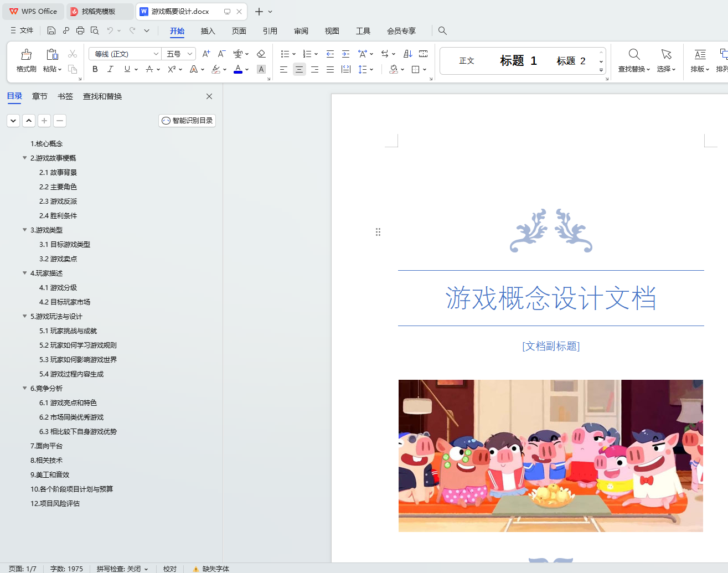Toggle superscript formatting
The width and height of the screenshot is (728, 573).
pyautogui.click(x=172, y=69)
